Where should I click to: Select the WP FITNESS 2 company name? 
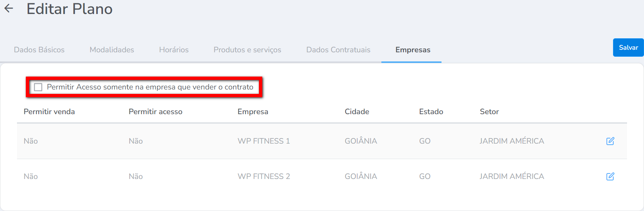coord(264,176)
